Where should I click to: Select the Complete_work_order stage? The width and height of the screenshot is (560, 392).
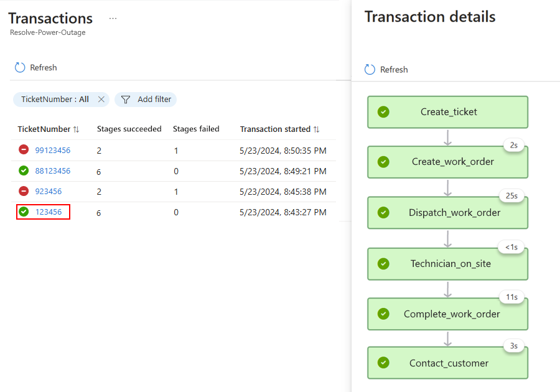point(447,314)
